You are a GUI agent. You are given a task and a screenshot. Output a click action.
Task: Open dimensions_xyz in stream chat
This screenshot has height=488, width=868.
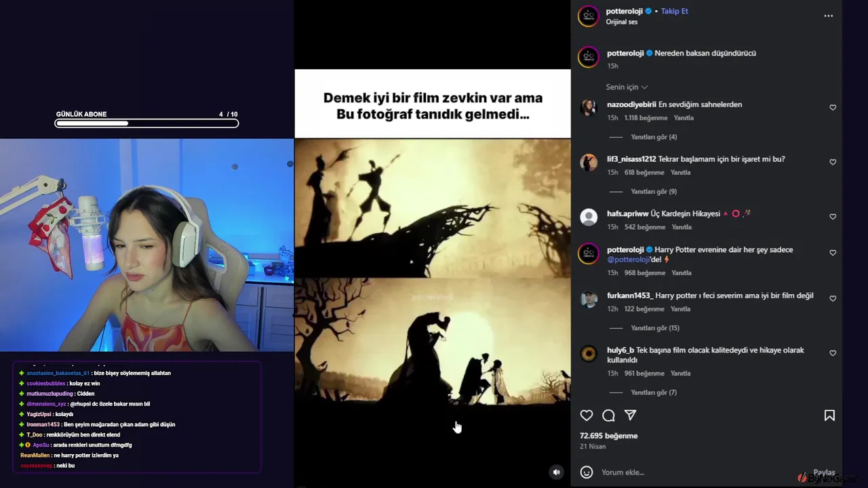tap(46, 404)
